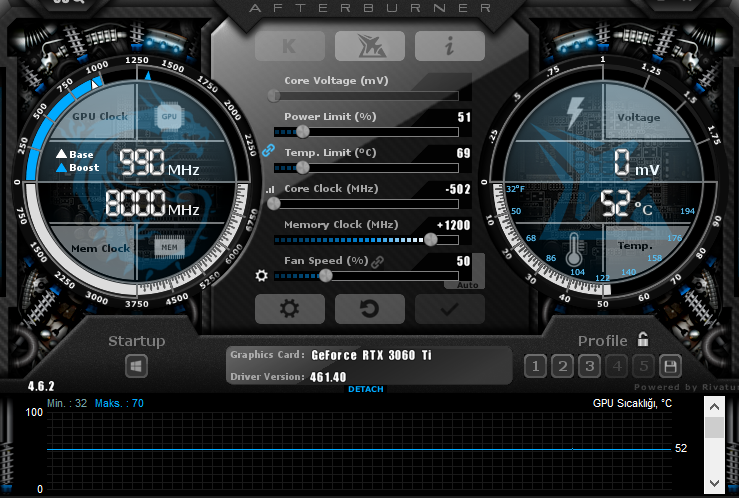Click the Temp. Limit value 69
The height and width of the screenshot is (498, 739).
[x=463, y=153]
